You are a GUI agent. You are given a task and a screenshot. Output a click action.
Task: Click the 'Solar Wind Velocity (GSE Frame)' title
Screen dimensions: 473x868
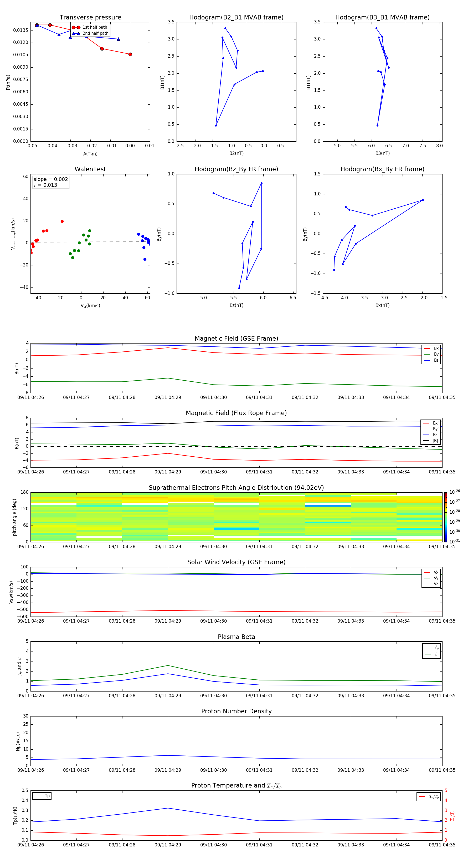click(236, 562)
